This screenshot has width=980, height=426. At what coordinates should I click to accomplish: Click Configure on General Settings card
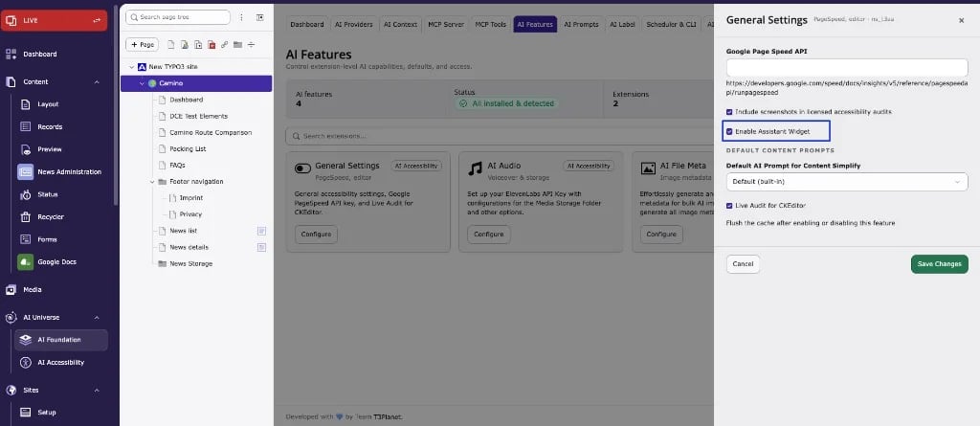(x=316, y=235)
